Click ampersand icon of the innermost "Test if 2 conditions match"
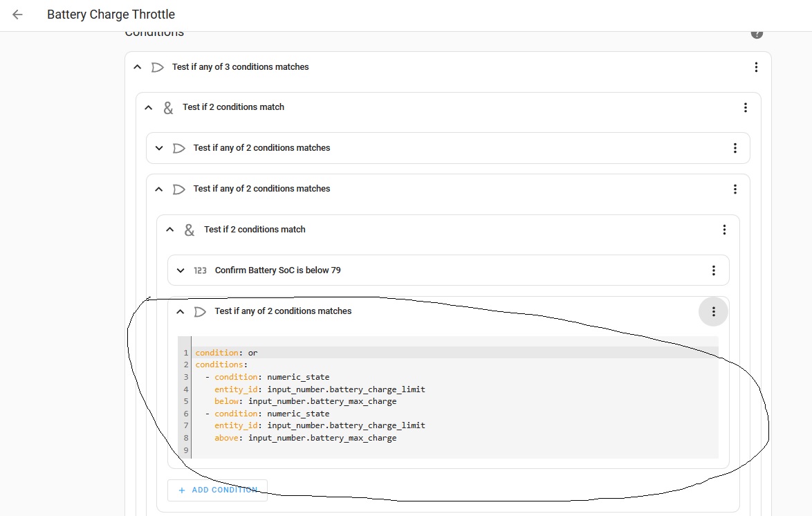This screenshot has width=812, height=516. (x=189, y=230)
